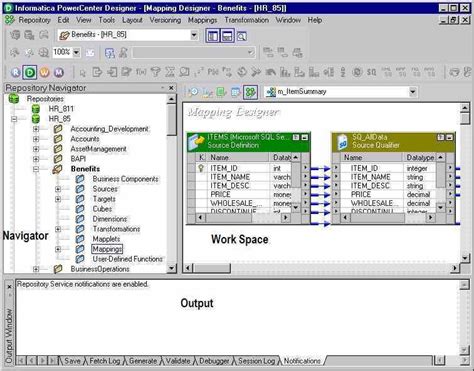This screenshot has width=474, height=371.
Task: Open the zoom percentage dropdown
Action: (x=76, y=52)
